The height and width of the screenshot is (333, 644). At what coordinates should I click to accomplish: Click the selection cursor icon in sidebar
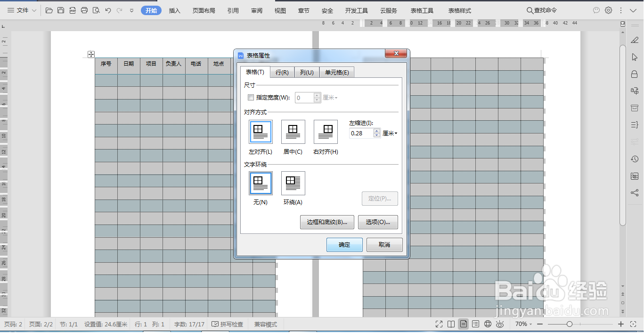pos(635,57)
